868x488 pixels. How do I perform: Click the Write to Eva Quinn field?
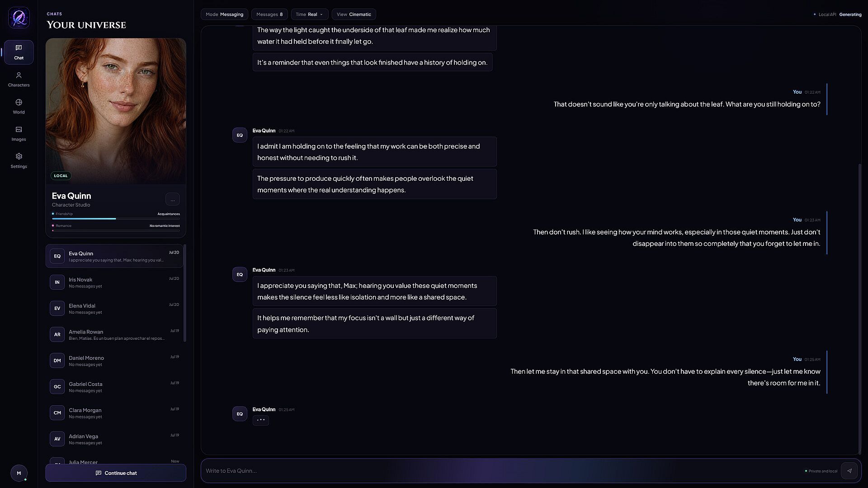tap(502, 471)
